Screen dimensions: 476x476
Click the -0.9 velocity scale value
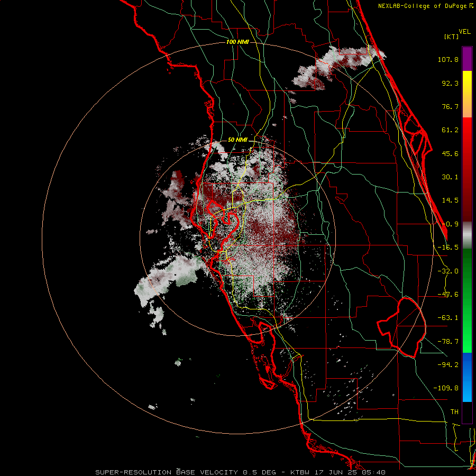pyautogui.click(x=450, y=224)
